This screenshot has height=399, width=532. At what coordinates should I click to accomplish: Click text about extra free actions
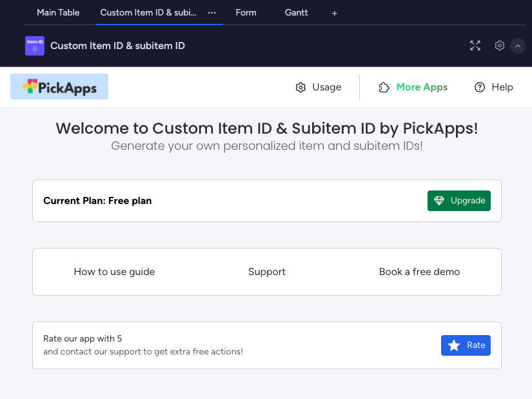(143, 351)
